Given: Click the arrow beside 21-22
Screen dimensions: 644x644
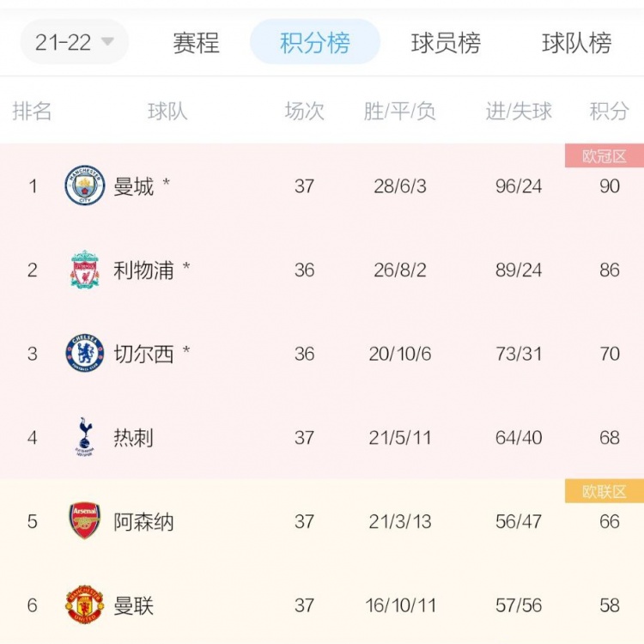Looking at the screenshot, I should click(107, 41).
